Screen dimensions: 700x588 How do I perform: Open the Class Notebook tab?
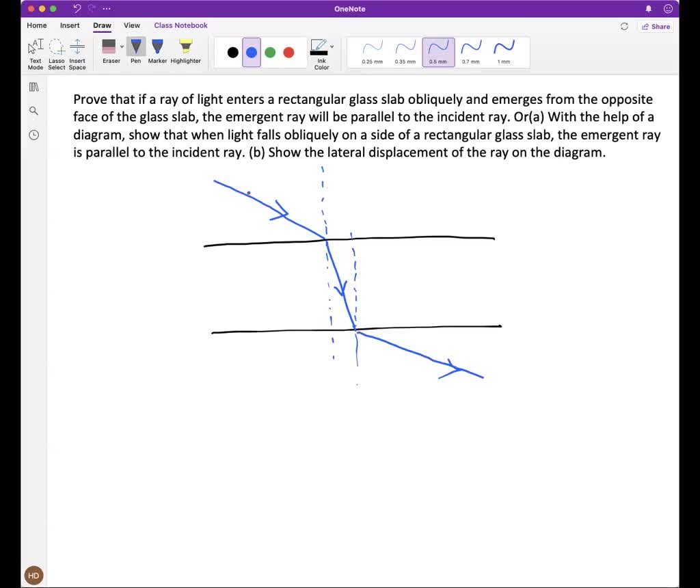tap(180, 25)
